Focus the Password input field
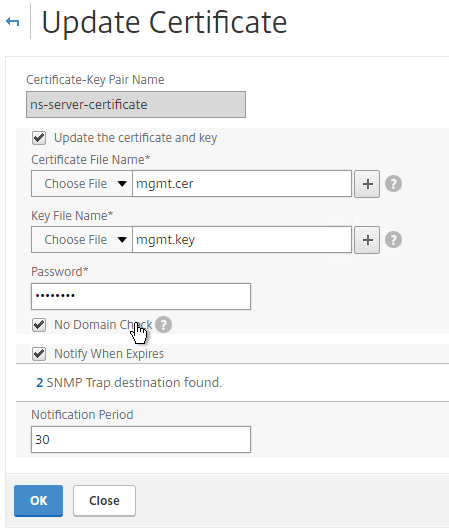The height and width of the screenshot is (528, 449). pos(141,296)
